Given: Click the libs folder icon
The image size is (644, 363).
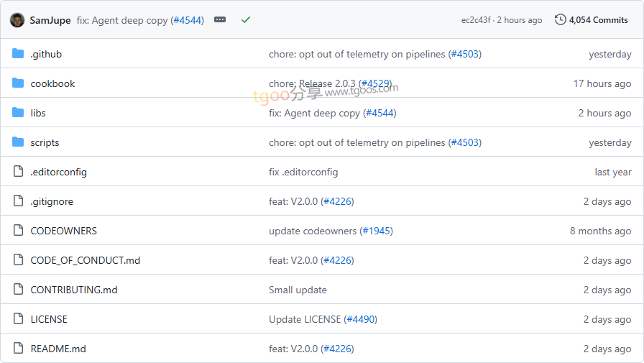Looking at the screenshot, I should (18, 113).
